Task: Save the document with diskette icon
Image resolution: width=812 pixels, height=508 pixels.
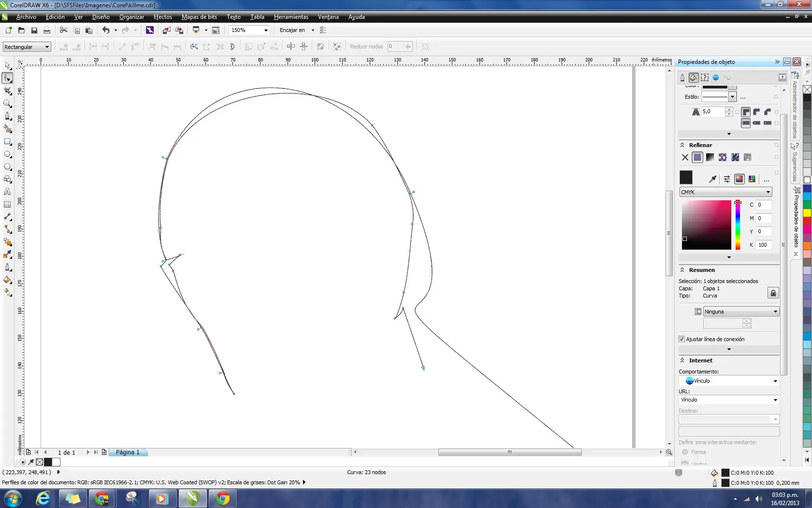Action: (34, 30)
